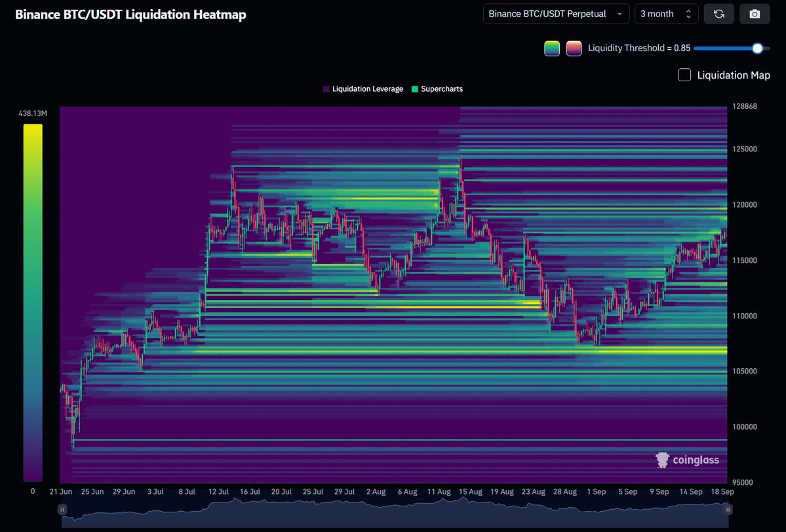Viewport: 786px width, 532px height.
Task: Capture a chart screenshot with the camera icon
Action: [755, 14]
